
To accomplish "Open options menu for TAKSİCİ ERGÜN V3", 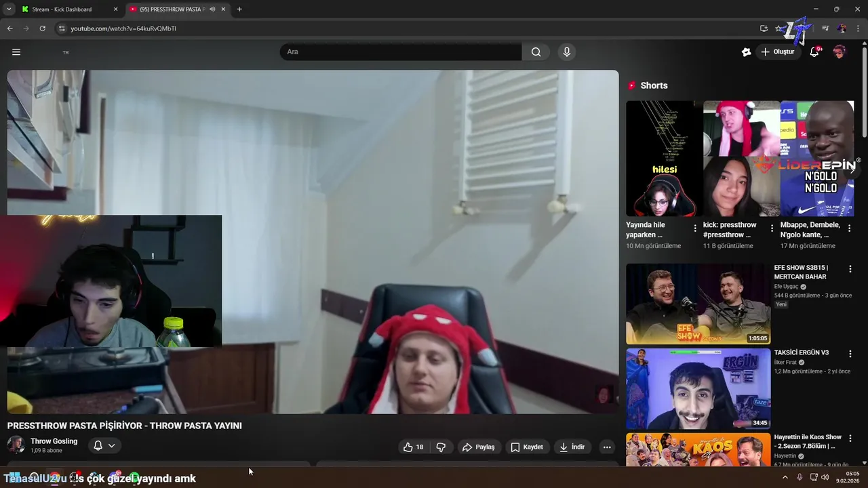I will (850, 354).
